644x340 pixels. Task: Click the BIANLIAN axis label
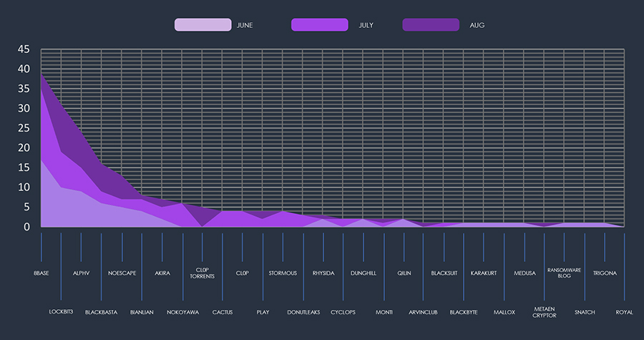coord(142,312)
